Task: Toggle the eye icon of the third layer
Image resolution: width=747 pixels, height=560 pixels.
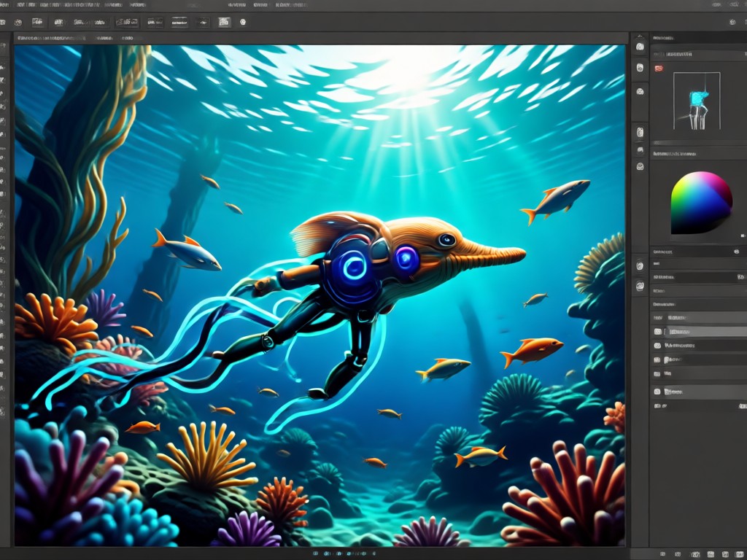Action: point(658,360)
